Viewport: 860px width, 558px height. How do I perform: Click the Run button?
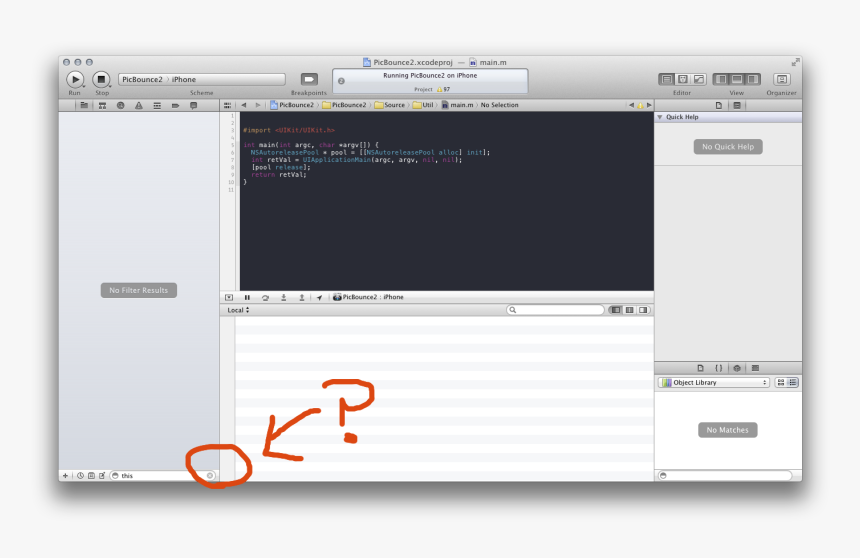point(75,80)
